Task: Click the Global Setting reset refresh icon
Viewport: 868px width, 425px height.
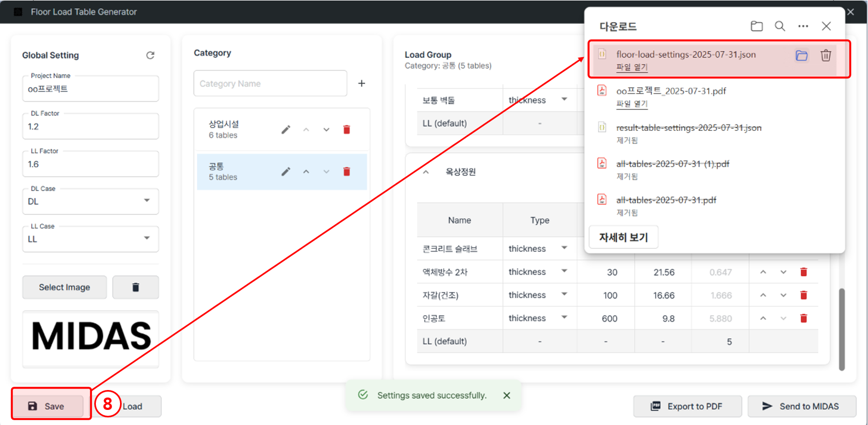Action: pos(150,55)
